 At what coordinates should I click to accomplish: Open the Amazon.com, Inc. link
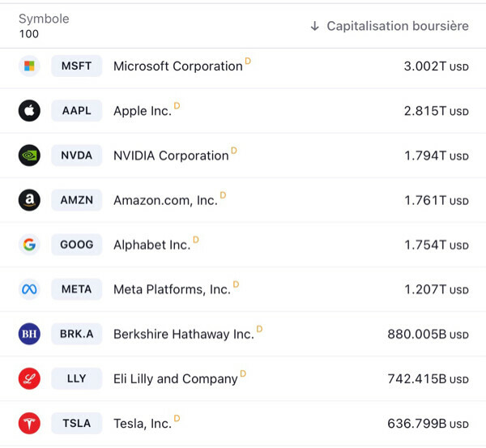165,200
